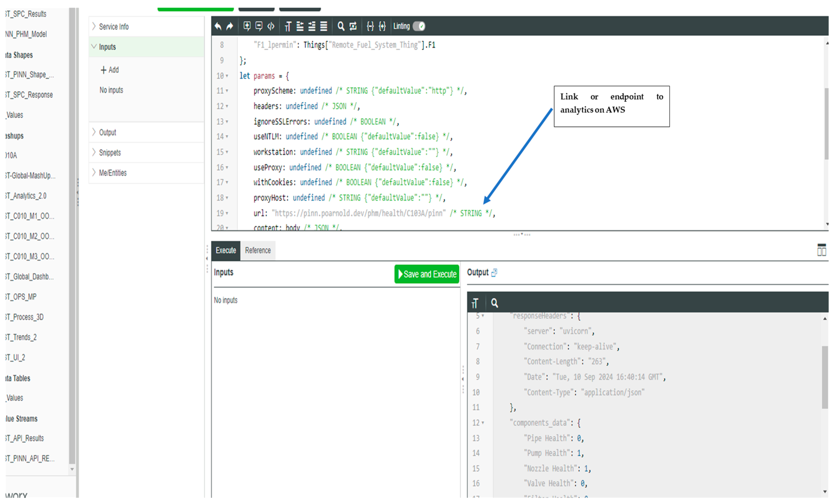Open ST_UI_2 in the sidebar

(15, 357)
